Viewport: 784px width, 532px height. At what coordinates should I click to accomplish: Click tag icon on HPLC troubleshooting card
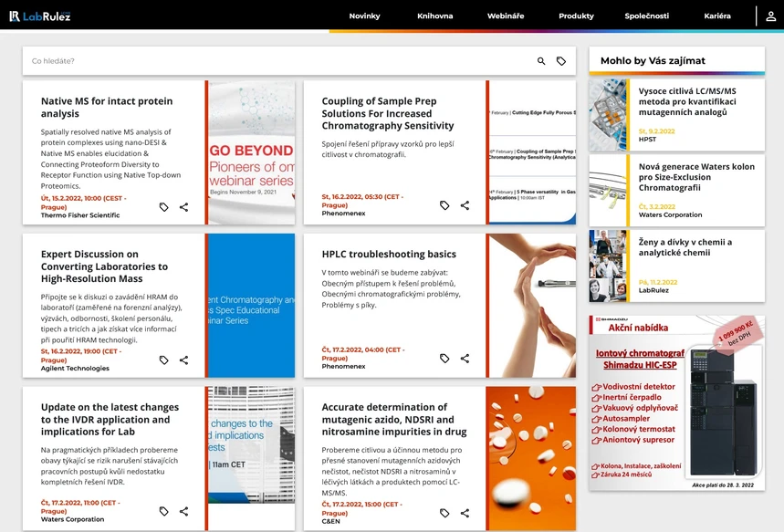coord(444,358)
